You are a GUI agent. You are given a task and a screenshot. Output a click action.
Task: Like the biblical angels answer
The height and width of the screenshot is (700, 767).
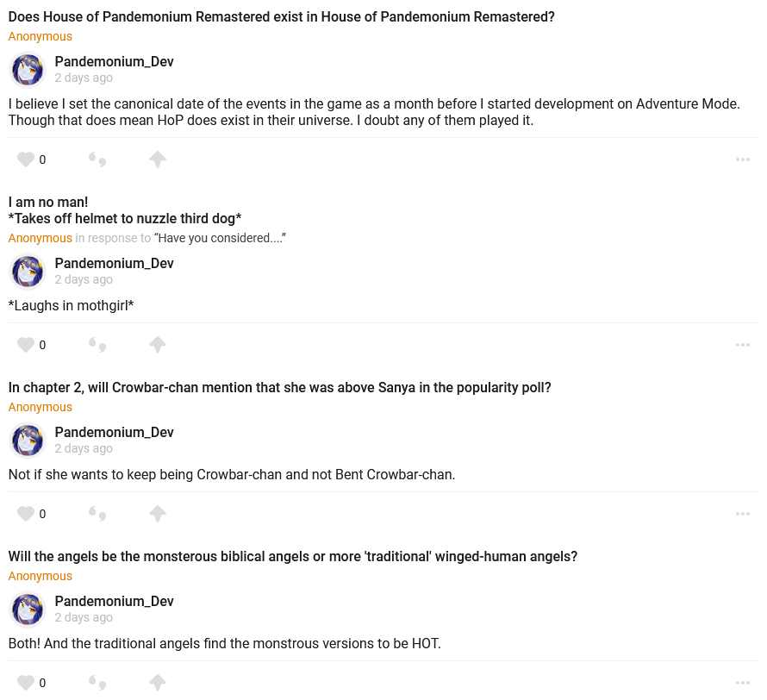[x=26, y=683]
